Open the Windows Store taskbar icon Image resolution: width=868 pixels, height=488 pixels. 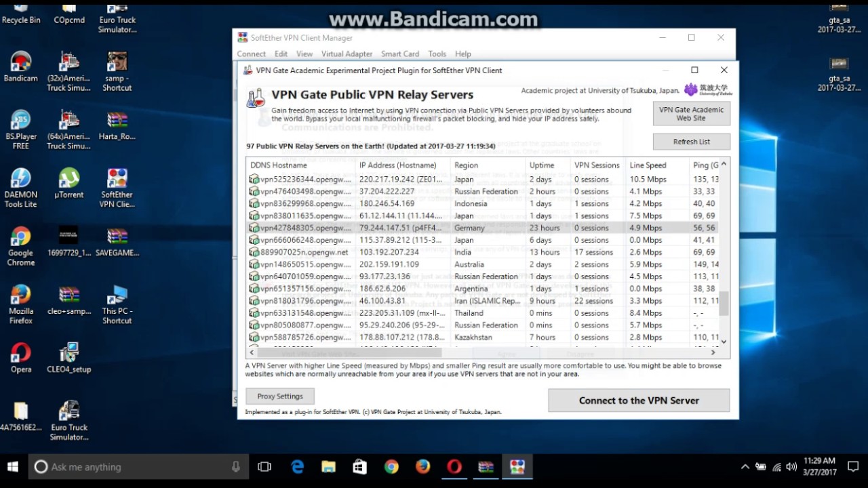click(359, 466)
